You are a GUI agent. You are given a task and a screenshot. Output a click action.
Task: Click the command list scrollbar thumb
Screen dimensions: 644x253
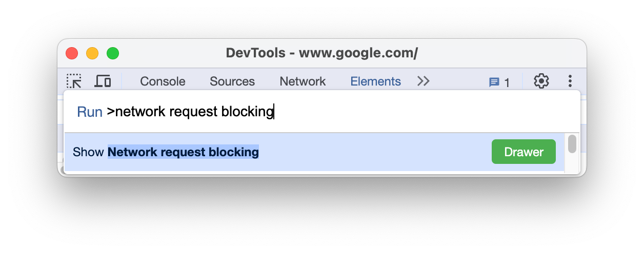pyautogui.click(x=572, y=143)
